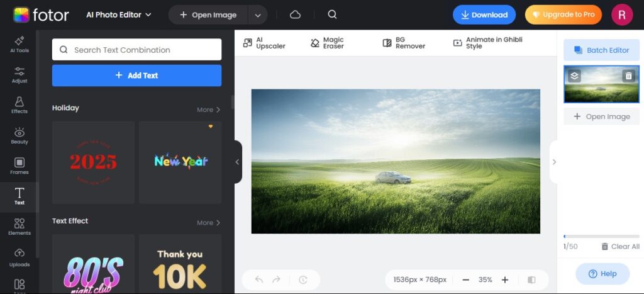
Task: Click the Fotor logo icon
Action: pyautogui.click(x=21, y=15)
